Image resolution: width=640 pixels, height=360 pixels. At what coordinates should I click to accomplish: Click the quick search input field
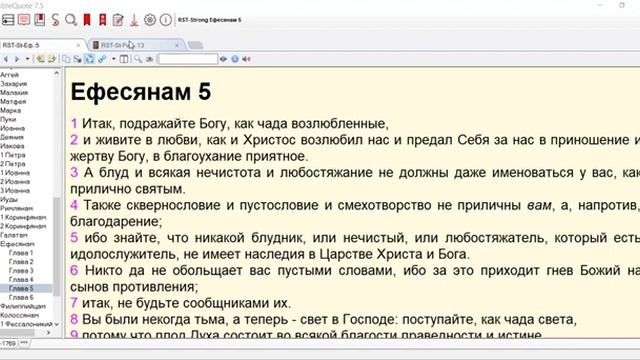187,59
